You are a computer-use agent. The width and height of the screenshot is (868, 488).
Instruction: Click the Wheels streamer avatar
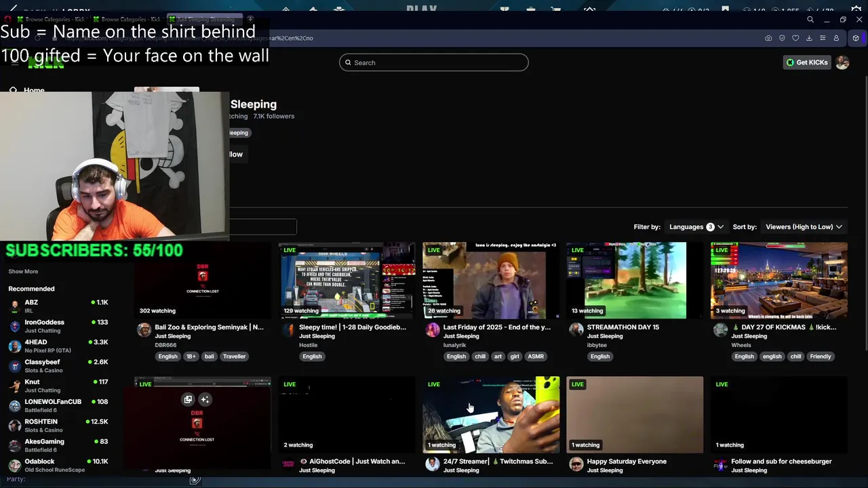[x=720, y=330]
